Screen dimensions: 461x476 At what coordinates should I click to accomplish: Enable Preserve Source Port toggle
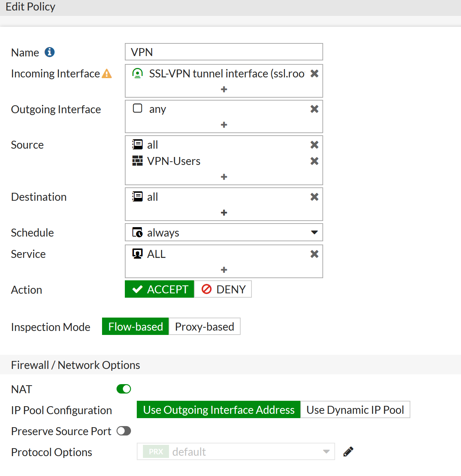coord(124,431)
